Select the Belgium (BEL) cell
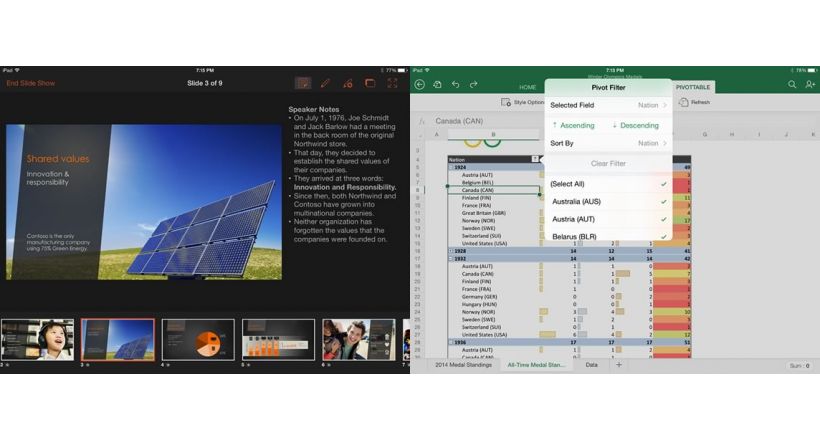This screenshot has width=820, height=440. 494,183
